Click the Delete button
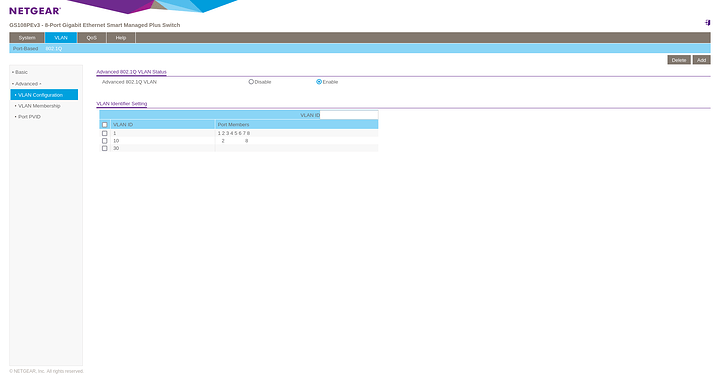The height and width of the screenshot is (375, 720). click(679, 60)
